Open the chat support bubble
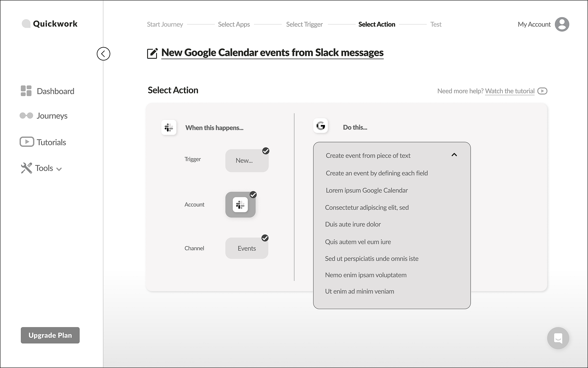Screen dimensions: 588x368 tap(558, 338)
